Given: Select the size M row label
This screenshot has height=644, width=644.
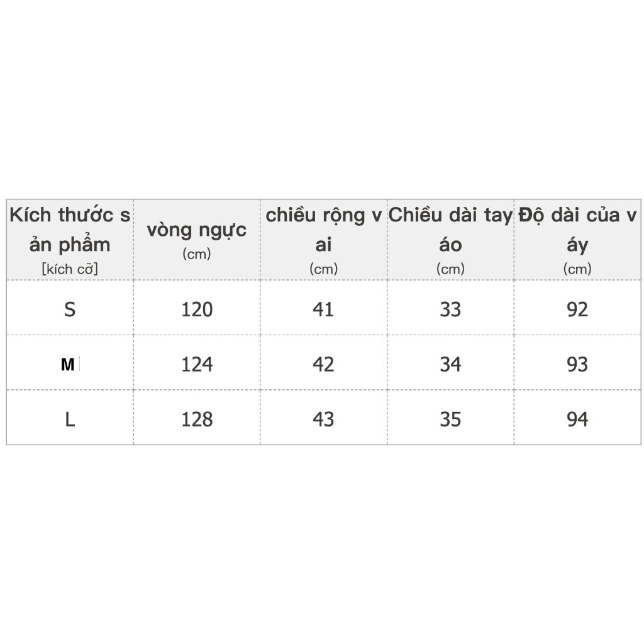Looking at the screenshot, I should click(70, 363).
